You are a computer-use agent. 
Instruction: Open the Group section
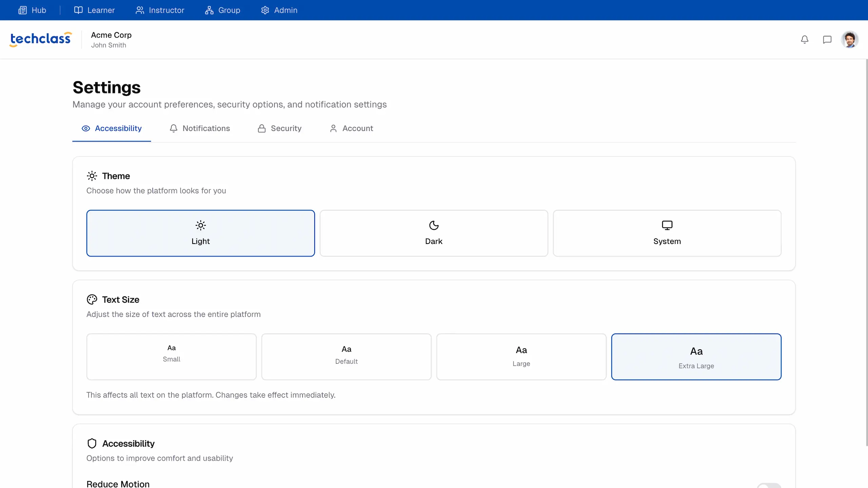coord(222,10)
